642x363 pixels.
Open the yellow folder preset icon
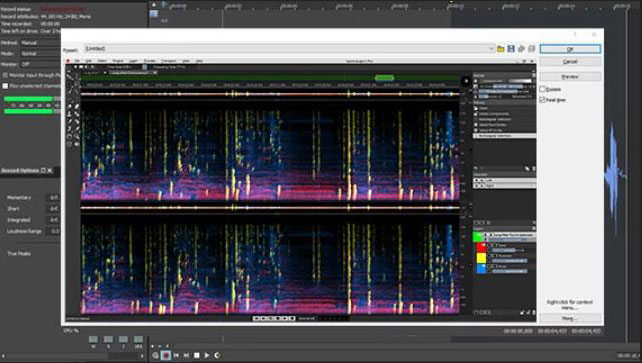500,49
